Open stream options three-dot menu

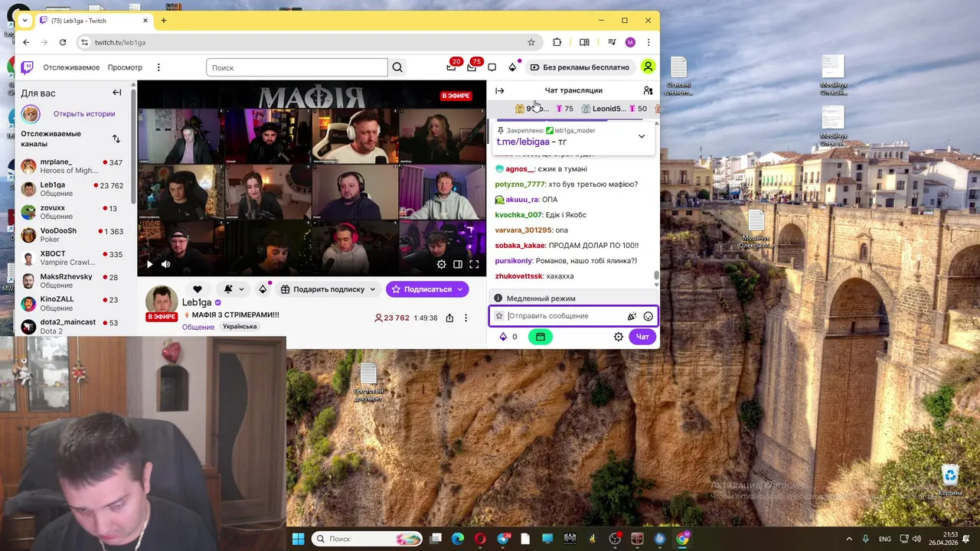(x=465, y=318)
